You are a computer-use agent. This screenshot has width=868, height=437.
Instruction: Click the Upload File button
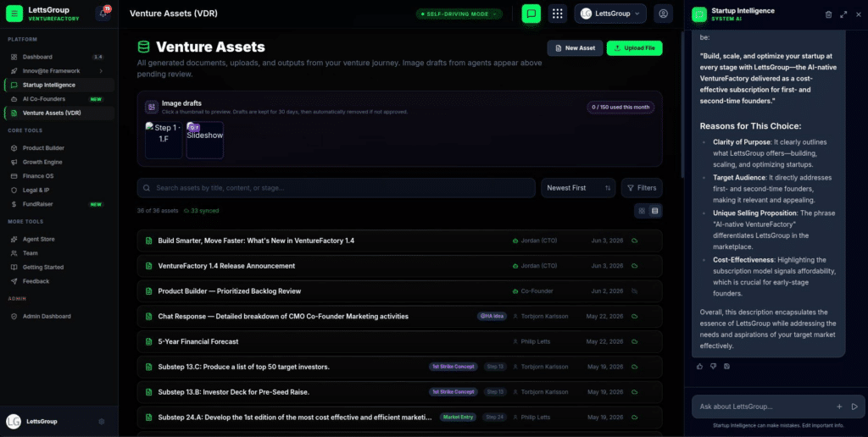click(x=634, y=48)
